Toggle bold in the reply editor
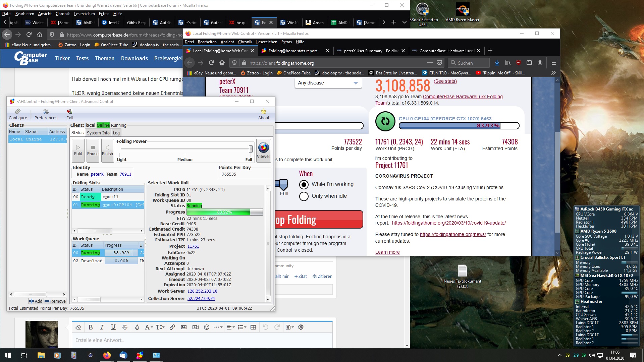 (91, 327)
